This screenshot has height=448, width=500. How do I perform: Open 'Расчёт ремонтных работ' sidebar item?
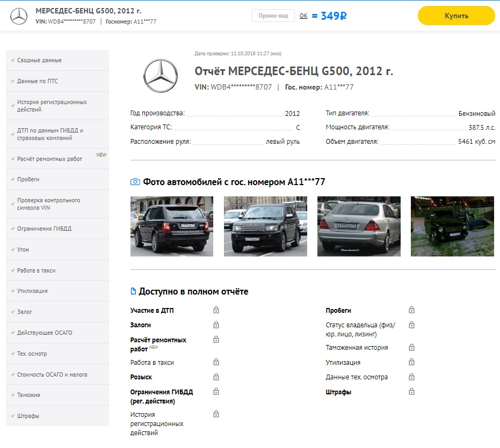click(x=57, y=159)
